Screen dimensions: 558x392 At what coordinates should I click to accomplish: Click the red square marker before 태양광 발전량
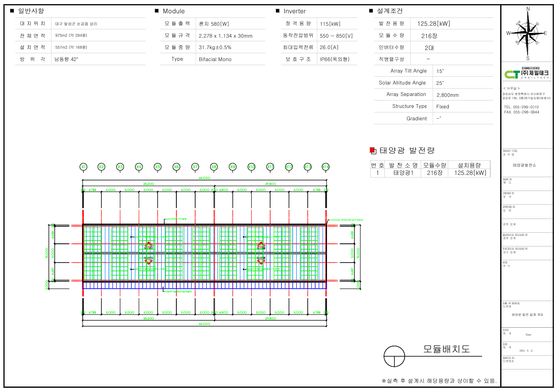coord(372,151)
